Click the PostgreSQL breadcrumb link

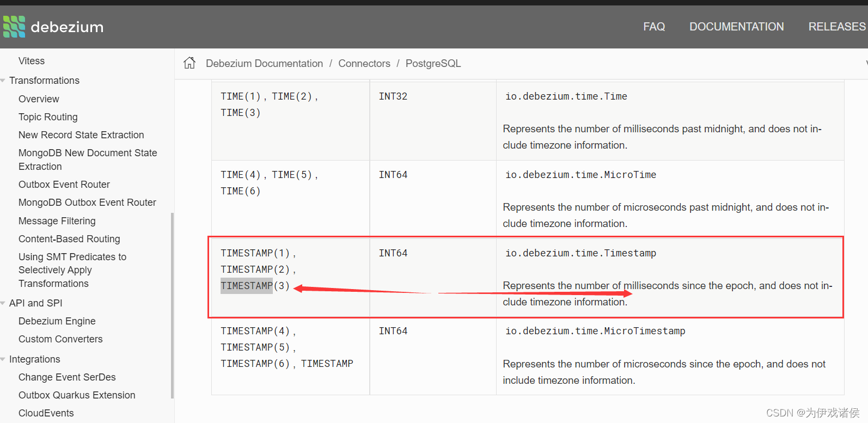(433, 64)
